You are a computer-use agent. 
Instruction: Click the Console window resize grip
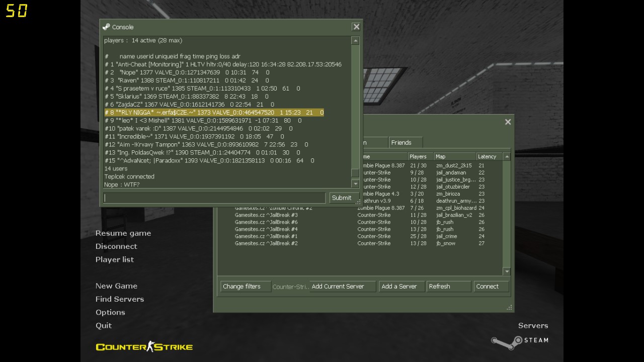[x=358, y=203]
